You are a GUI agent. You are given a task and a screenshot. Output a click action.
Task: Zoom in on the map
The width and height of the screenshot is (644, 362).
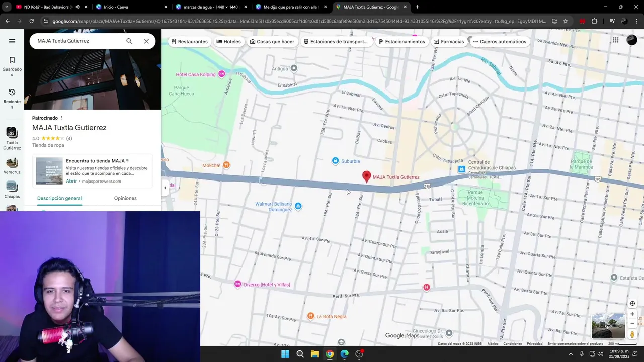click(x=632, y=314)
